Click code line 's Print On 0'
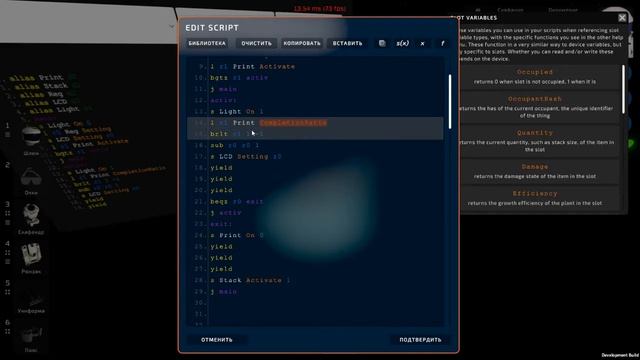 tap(237, 236)
